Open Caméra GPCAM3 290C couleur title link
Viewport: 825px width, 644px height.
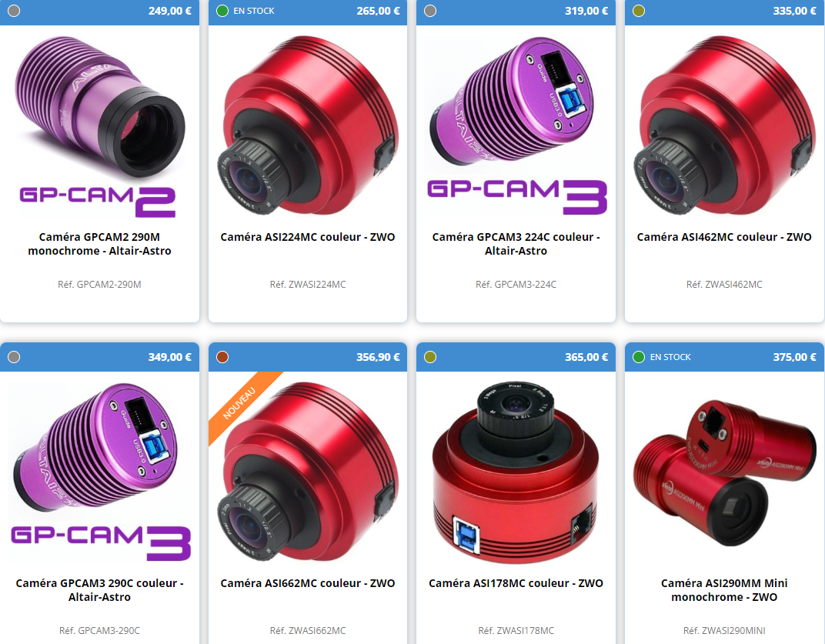[99, 590]
